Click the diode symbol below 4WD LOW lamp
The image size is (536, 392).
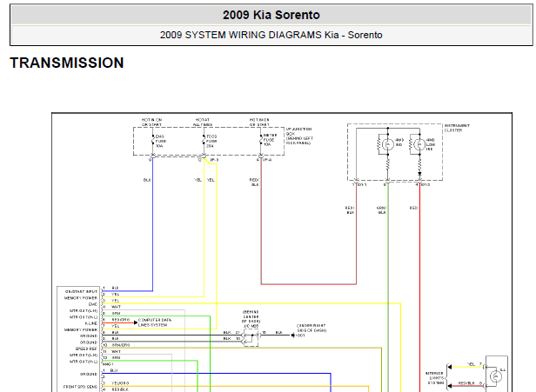point(419,174)
